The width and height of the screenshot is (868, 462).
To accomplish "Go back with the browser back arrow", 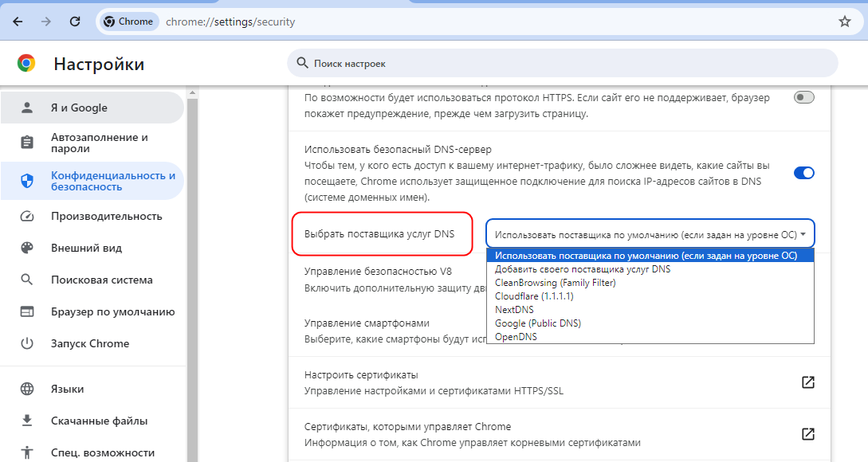I will pyautogui.click(x=18, y=22).
